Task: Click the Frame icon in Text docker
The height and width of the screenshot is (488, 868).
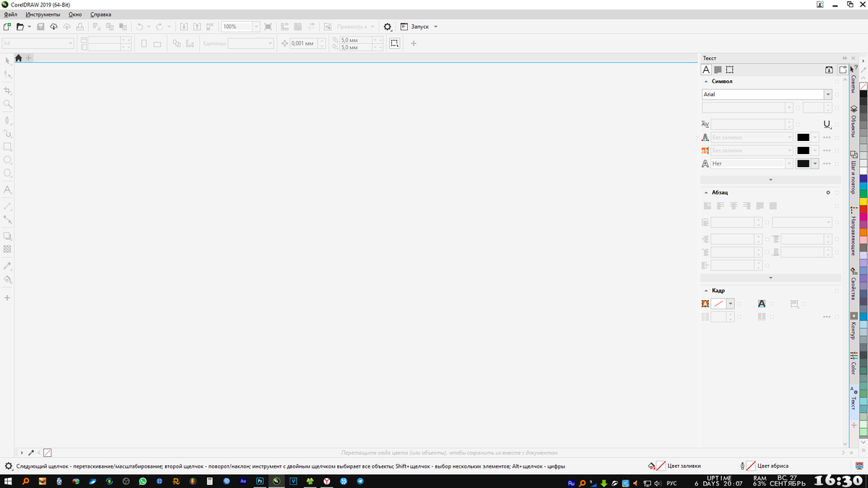Action: pos(730,70)
